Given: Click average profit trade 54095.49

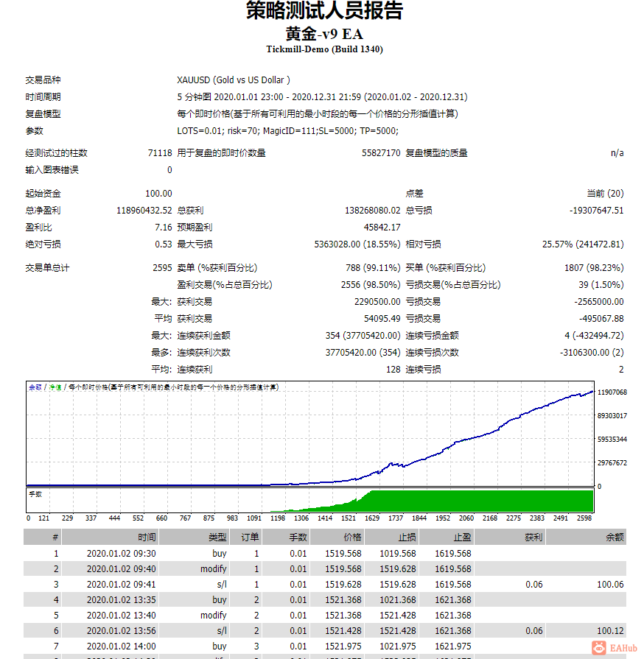Looking at the screenshot, I should click(x=382, y=319).
